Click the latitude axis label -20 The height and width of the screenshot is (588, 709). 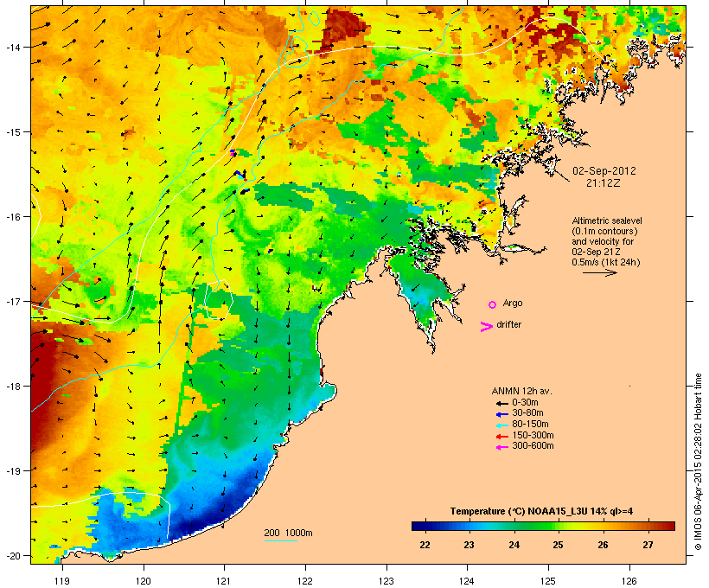(12, 556)
